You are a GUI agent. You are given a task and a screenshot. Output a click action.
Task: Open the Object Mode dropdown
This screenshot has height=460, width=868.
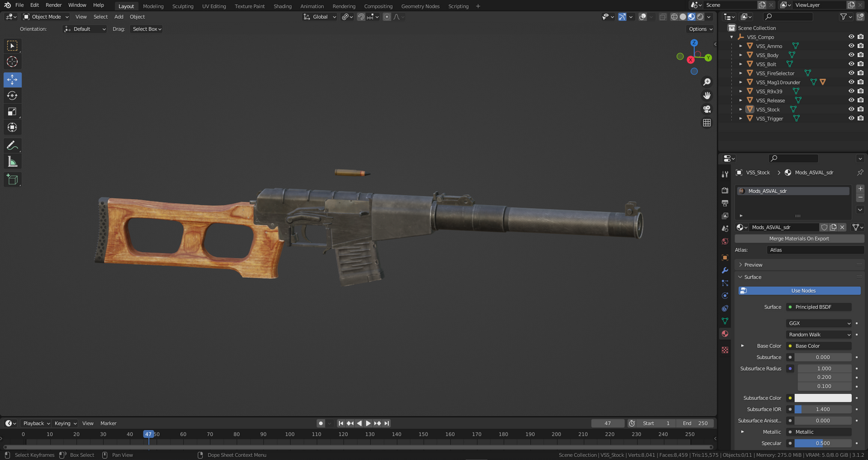(46, 17)
